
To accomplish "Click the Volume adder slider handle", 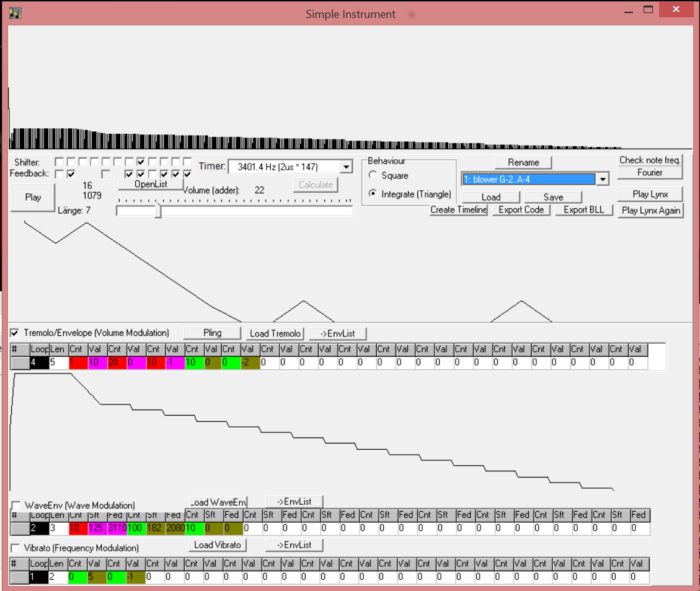I will pos(158,211).
